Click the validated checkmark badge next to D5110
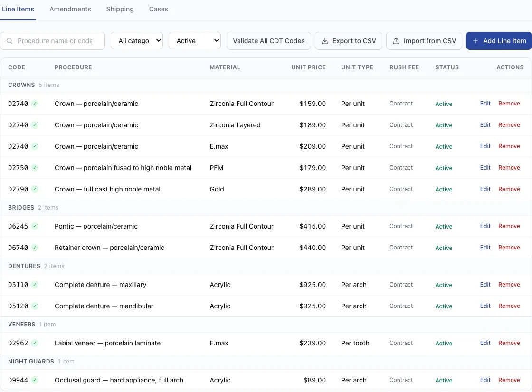532x392 pixels. coord(35,285)
